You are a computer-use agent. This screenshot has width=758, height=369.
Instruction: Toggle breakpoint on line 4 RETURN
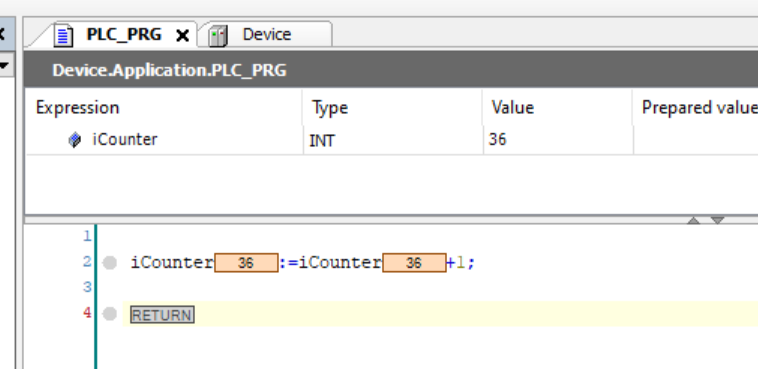[110, 314]
